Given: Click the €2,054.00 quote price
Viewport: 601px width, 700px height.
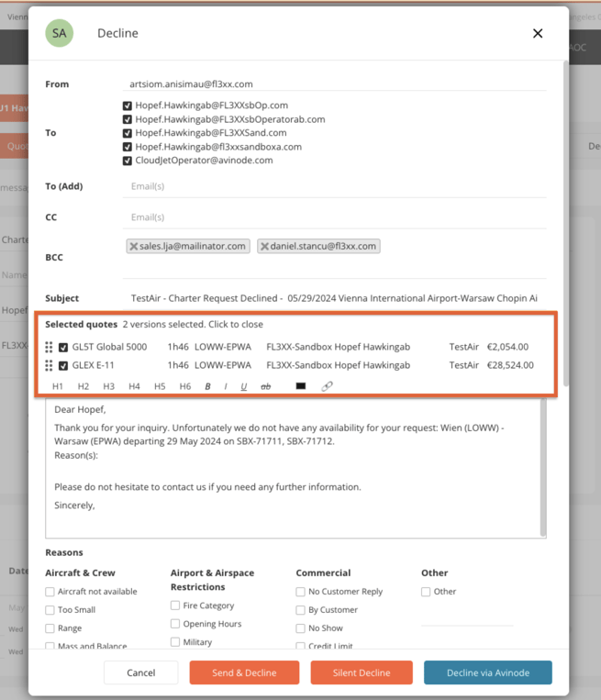Looking at the screenshot, I should click(x=507, y=347).
